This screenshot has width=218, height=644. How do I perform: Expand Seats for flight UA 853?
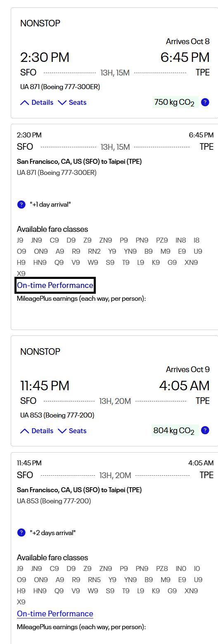pyautogui.click(x=72, y=431)
